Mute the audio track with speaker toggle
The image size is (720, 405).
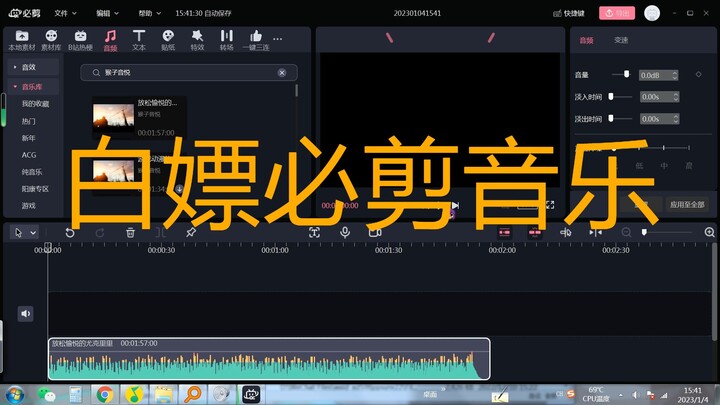pyautogui.click(x=26, y=314)
